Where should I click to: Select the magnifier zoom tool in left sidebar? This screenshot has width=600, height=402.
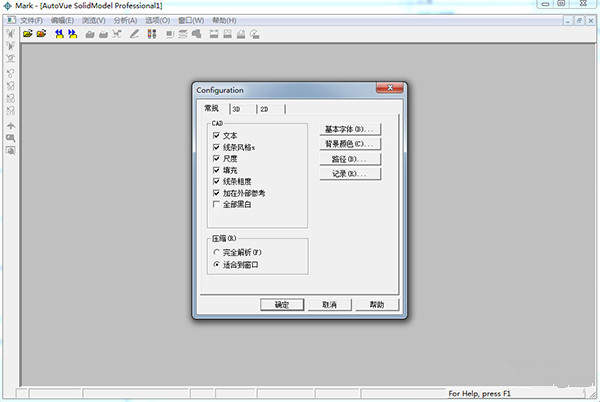tap(11, 138)
